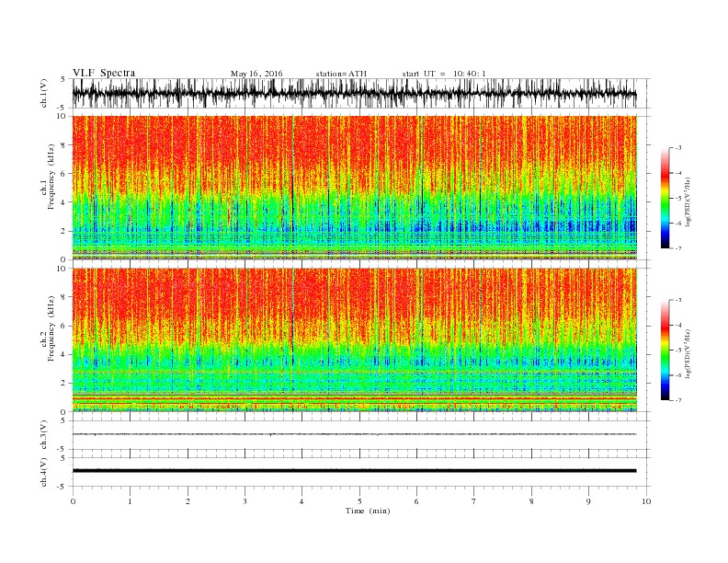Click the "-7" tick on ch.1 color bar
The image size is (728, 563).
pyautogui.click(x=678, y=248)
